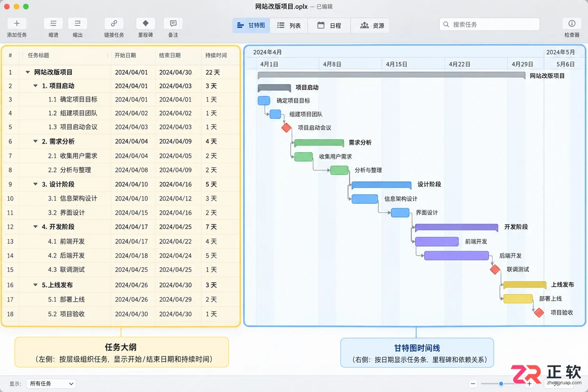Click the zoom-in plus button
This screenshot has height=392, width=588.
coord(530,383)
